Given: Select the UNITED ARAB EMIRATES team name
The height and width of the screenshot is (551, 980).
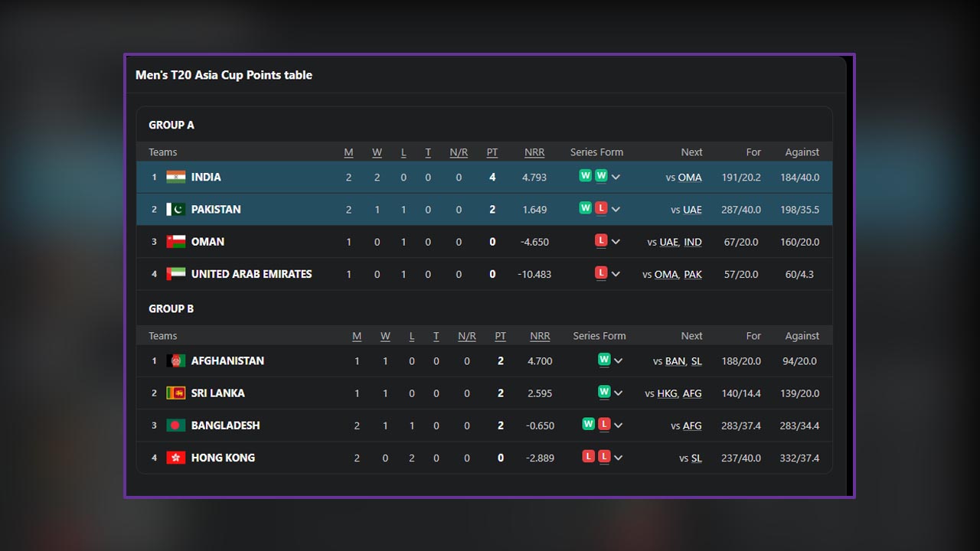Looking at the screenshot, I should [x=251, y=274].
